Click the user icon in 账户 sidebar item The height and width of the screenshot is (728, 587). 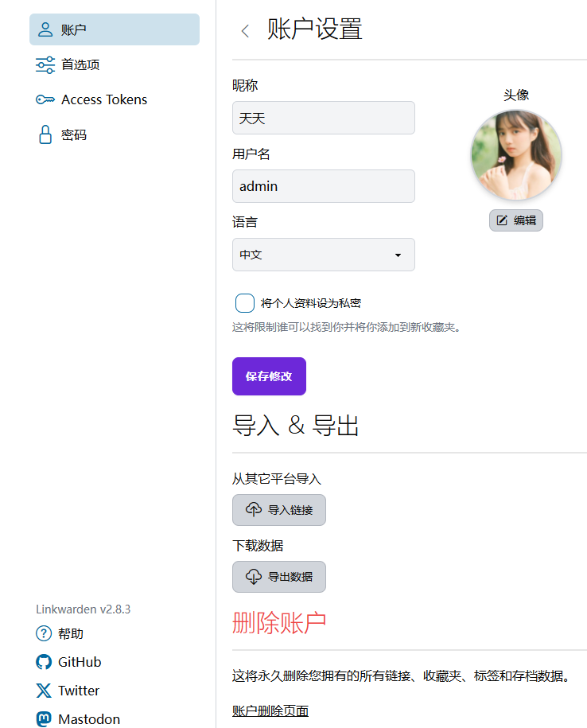click(45, 29)
